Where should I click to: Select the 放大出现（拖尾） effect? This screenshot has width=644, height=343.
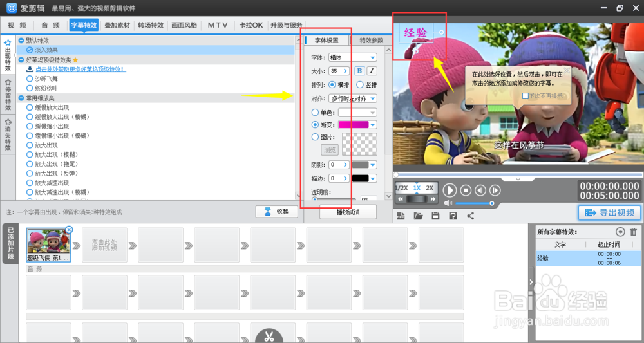pos(52,164)
